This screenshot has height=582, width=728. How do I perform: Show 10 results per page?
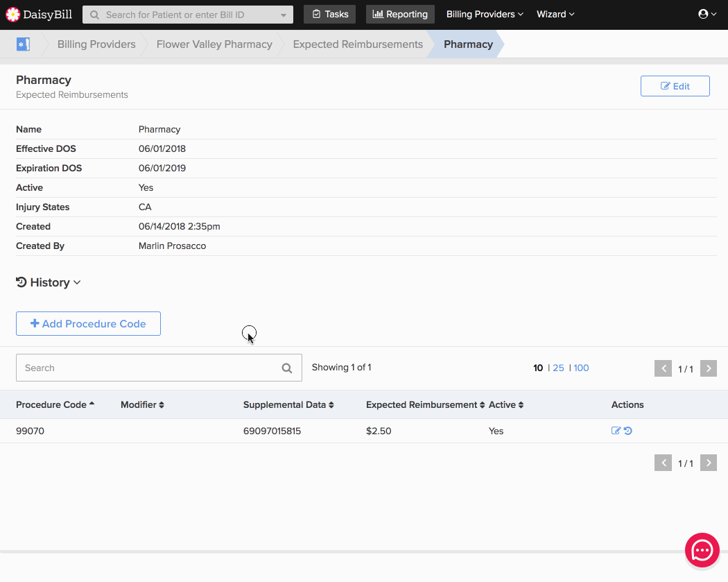click(538, 368)
